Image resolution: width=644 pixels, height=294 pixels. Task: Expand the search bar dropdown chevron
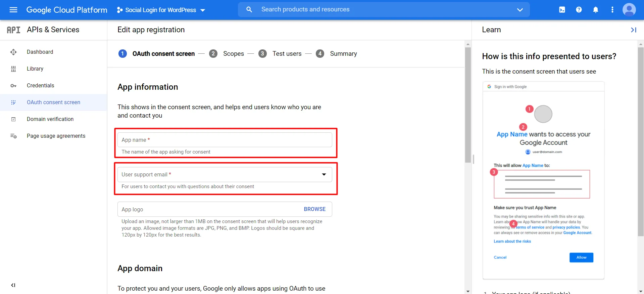(520, 10)
